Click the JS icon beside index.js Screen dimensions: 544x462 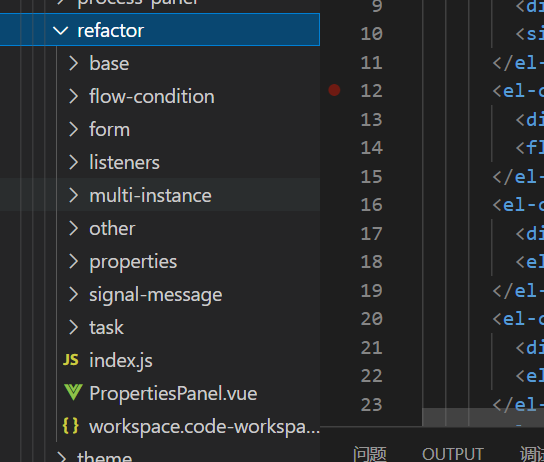click(71, 360)
